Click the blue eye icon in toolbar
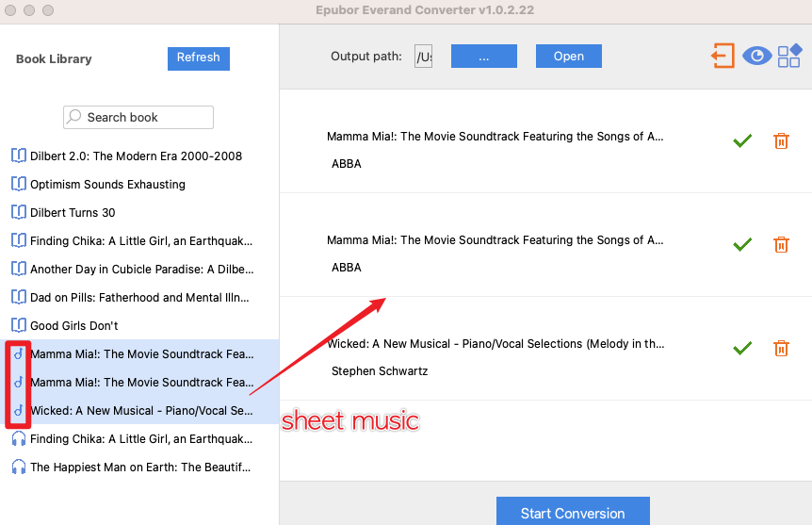 [x=756, y=56]
